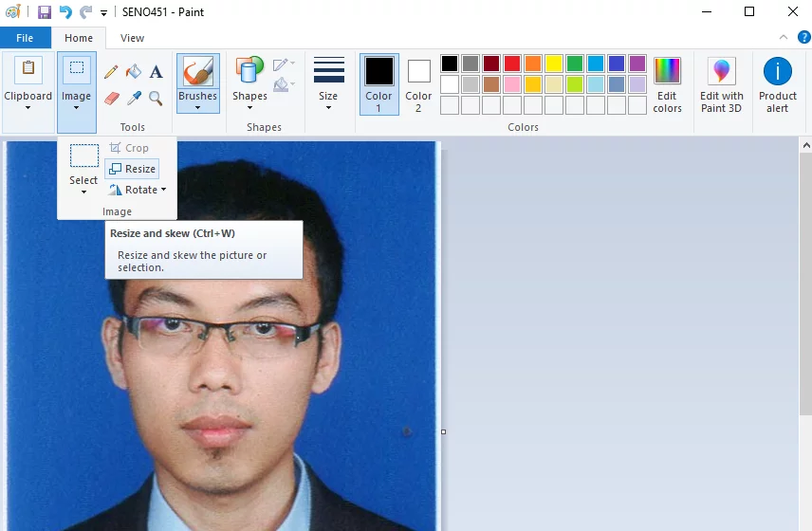The height and width of the screenshot is (531, 812).
Task: Open the Size thickness dropdown
Action: click(x=328, y=84)
